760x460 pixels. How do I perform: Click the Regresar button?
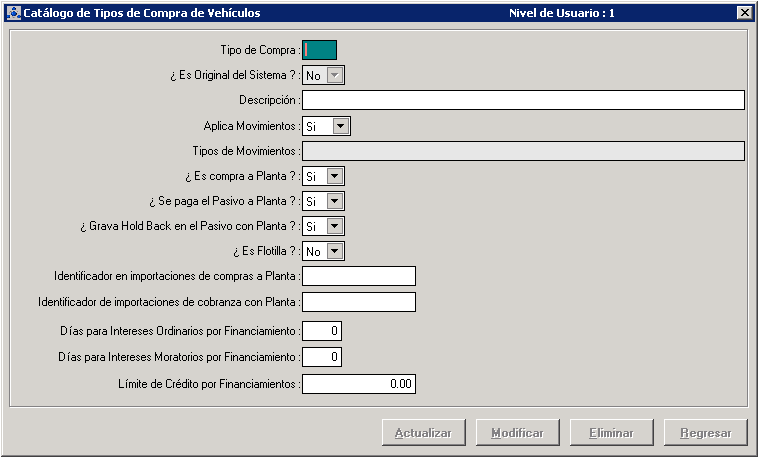tap(705, 433)
